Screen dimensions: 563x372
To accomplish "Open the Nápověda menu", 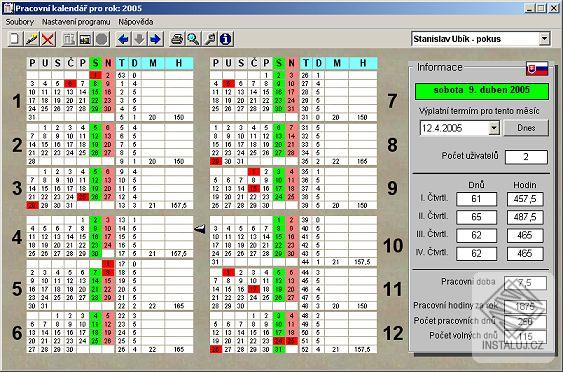I will (136, 22).
